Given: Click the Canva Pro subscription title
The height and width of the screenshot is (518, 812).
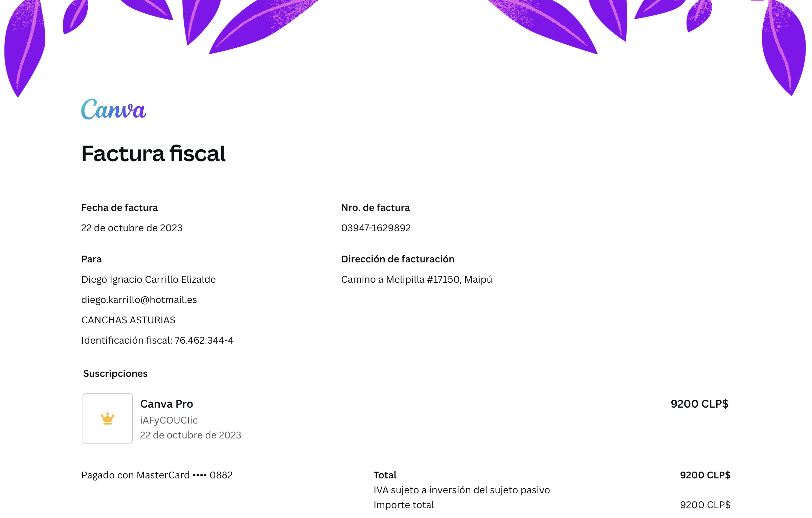Looking at the screenshot, I should click(x=166, y=404).
